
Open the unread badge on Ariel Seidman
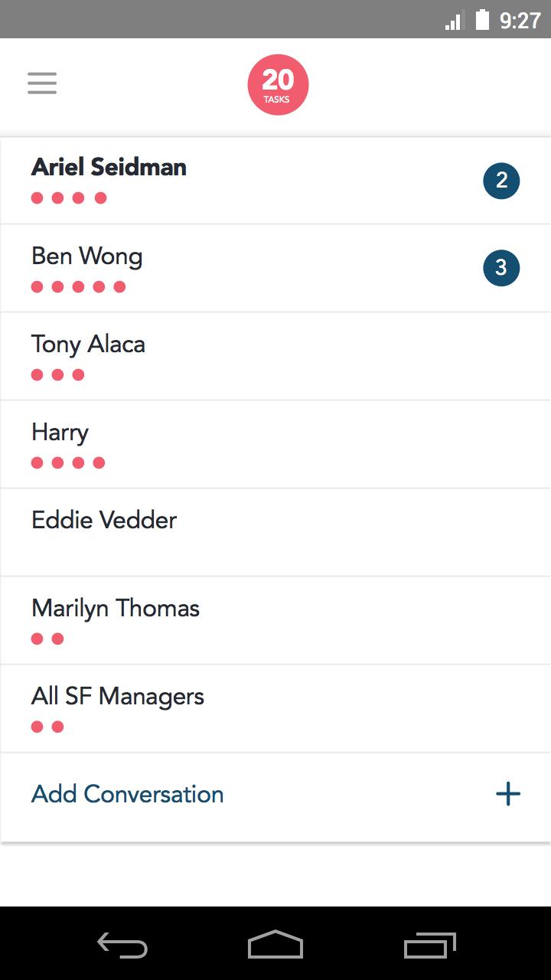501,181
